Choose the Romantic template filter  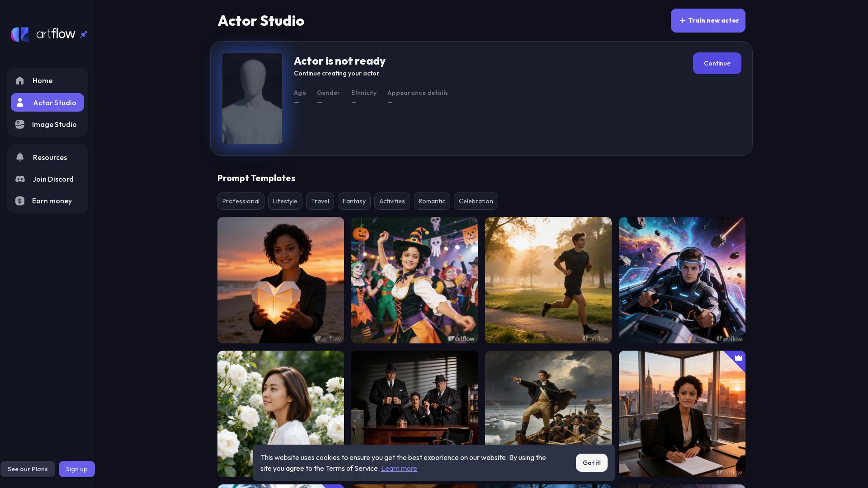[432, 201]
